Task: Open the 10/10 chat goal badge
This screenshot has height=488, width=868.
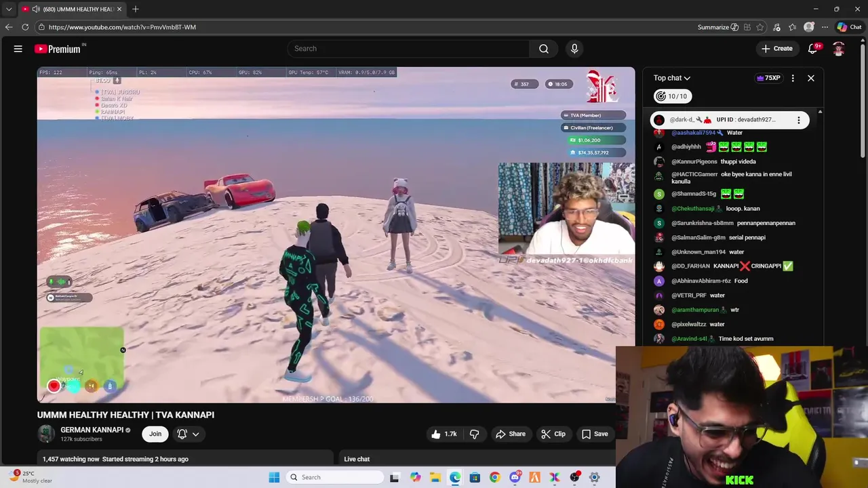Action: [x=673, y=96]
